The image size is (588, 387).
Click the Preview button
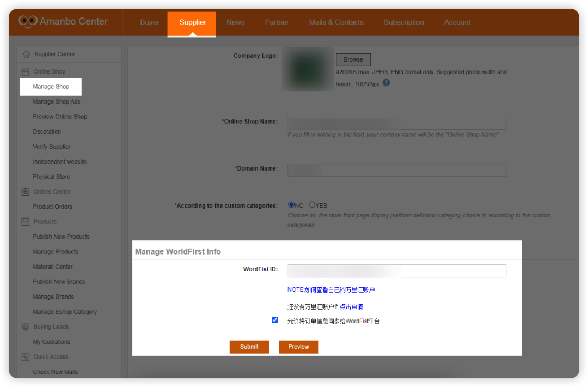tap(299, 347)
